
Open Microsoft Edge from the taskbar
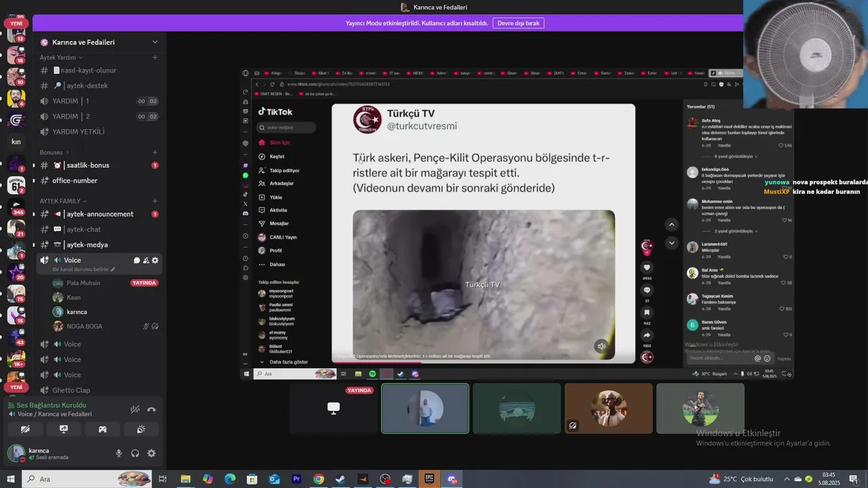click(x=229, y=479)
